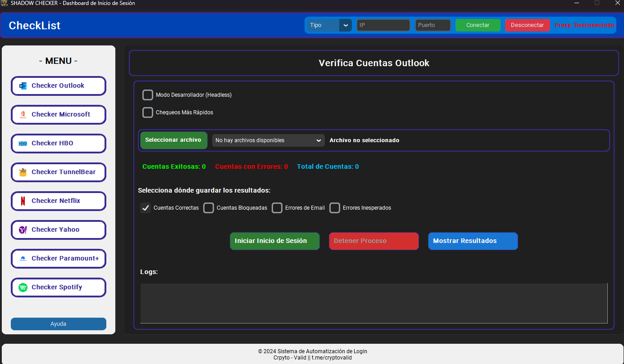Select the Yahoo icon in the menu
Viewport: 624px width, 364px height.
click(x=22, y=229)
